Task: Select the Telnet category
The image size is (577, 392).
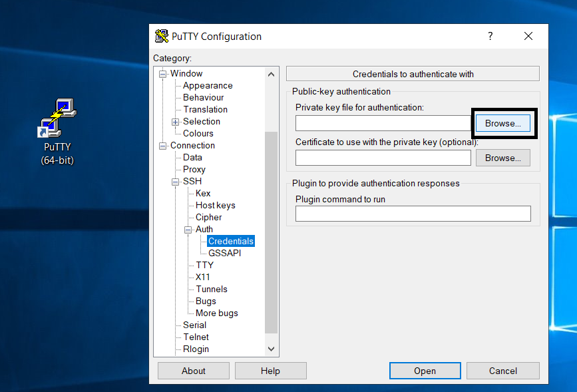Action: point(196,337)
